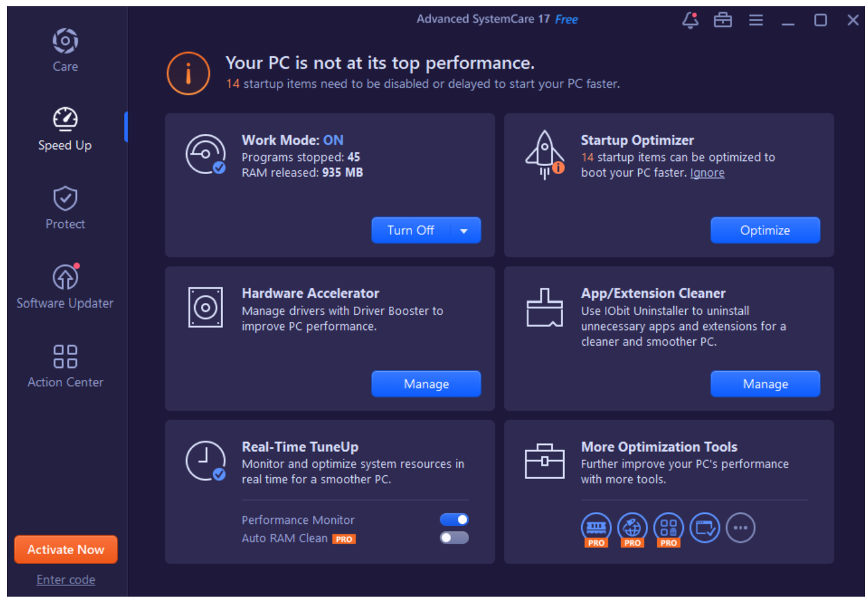Show more tools with ellipsis icon

(x=741, y=528)
